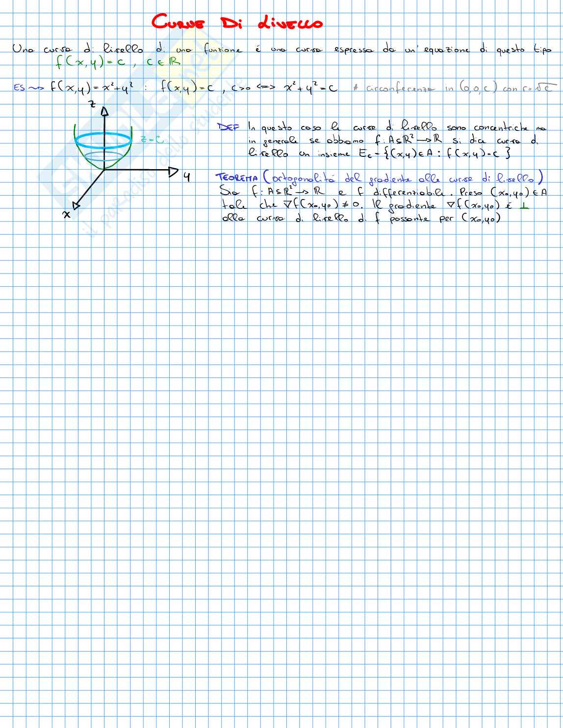Click the z-axis arrowhead in the sketch
The width and height of the screenshot is (563, 728).
click(x=104, y=112)
